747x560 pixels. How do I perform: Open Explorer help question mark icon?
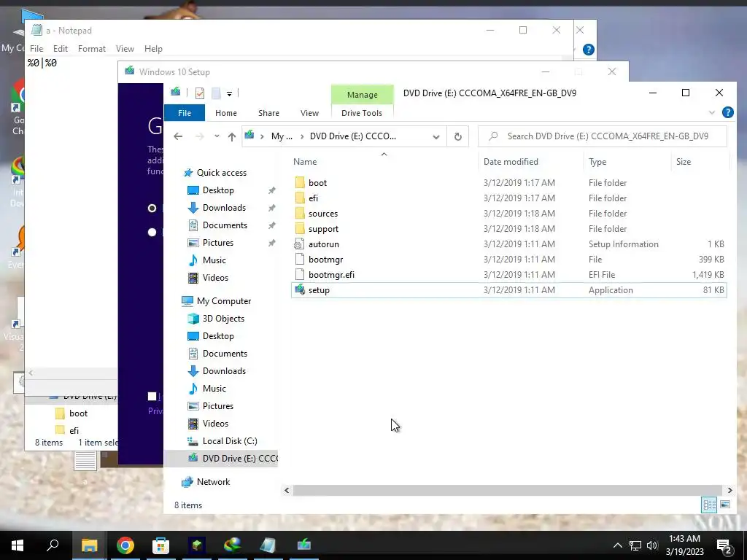coord(727,112)
